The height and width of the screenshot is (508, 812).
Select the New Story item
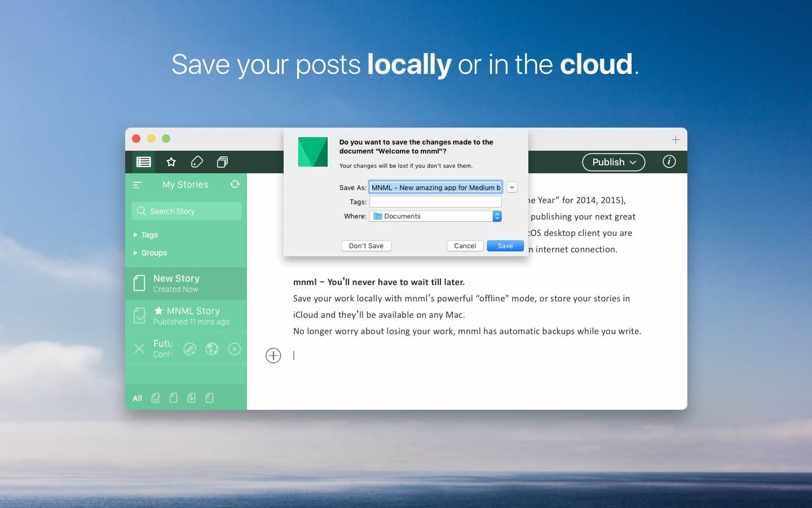click(x=186, y=283)
